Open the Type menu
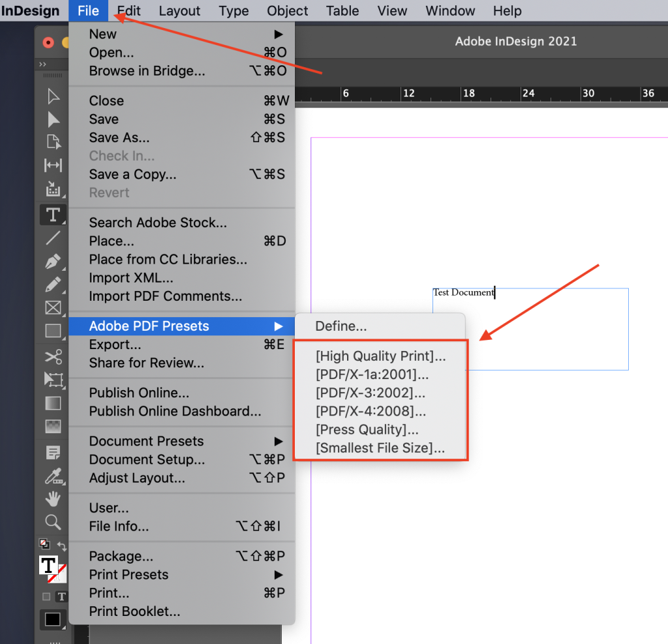This screenshot has height=644, width=668. pyautogui.click(x=234, y=10)
